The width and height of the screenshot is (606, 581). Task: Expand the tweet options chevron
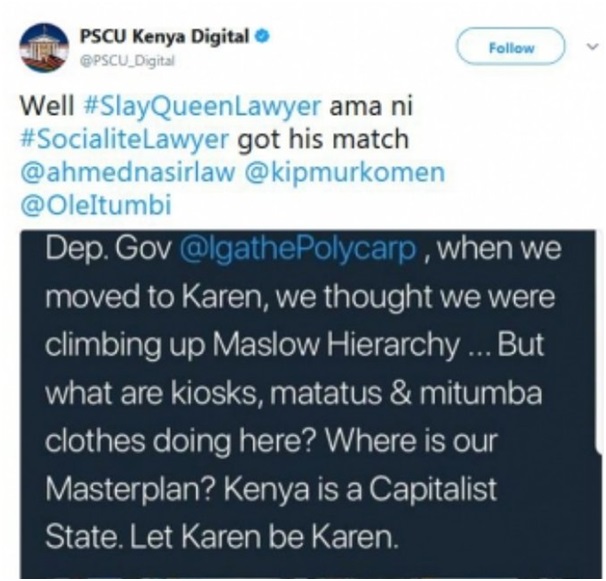pyautogui.click(x=591, y=47)
